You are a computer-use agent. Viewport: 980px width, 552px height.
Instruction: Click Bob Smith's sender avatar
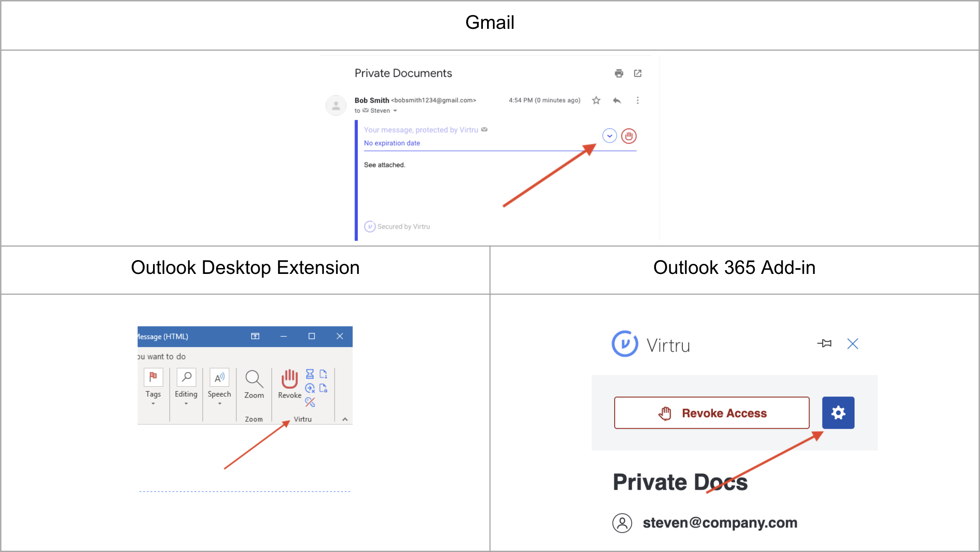336,105
